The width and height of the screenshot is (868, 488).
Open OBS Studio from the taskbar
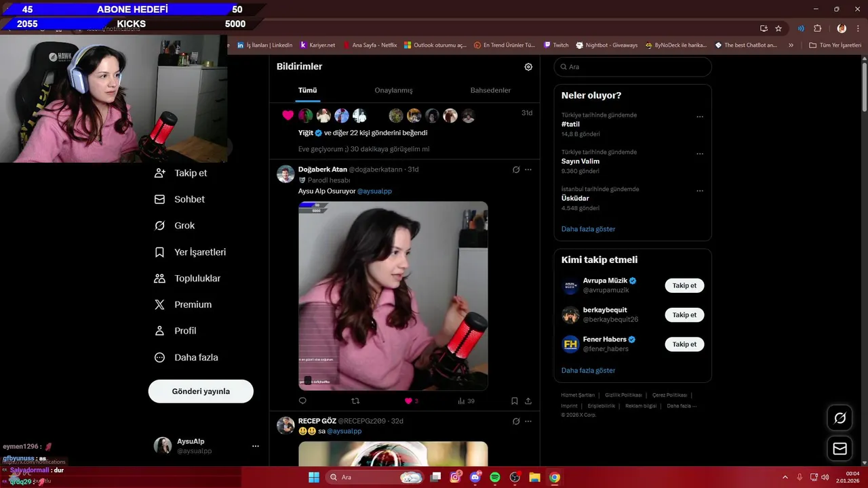(515, 477)
